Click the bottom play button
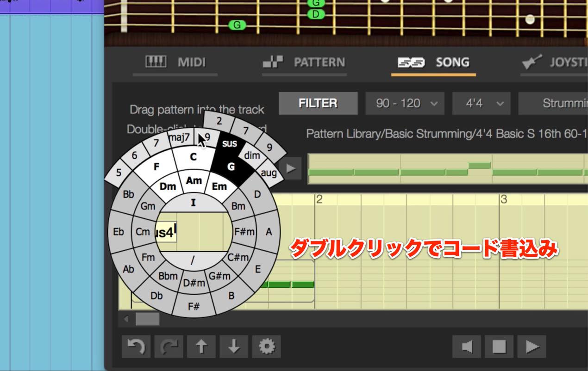Image resolution: width=588 pixels, height=371 pixels. pyautogui.click(x=532, y=346)
